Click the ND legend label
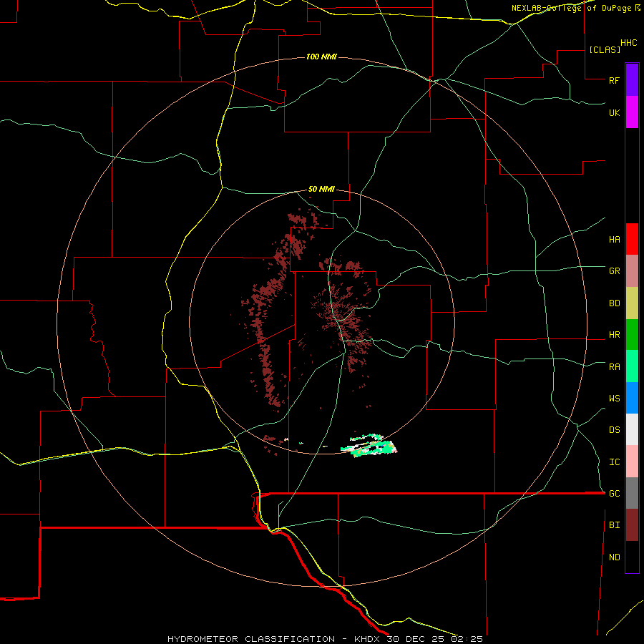This screenshot has height=644, width=644. click(x=615, y=557)
